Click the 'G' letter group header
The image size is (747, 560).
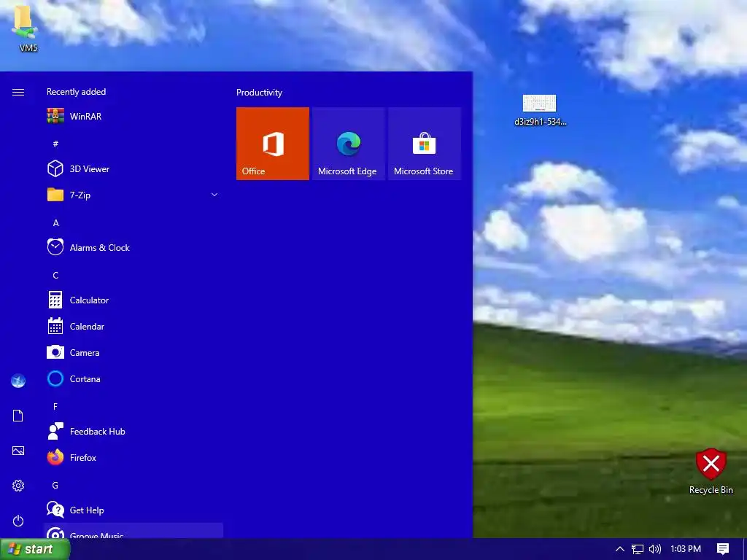pyautogui.click(x=55, y=485)
